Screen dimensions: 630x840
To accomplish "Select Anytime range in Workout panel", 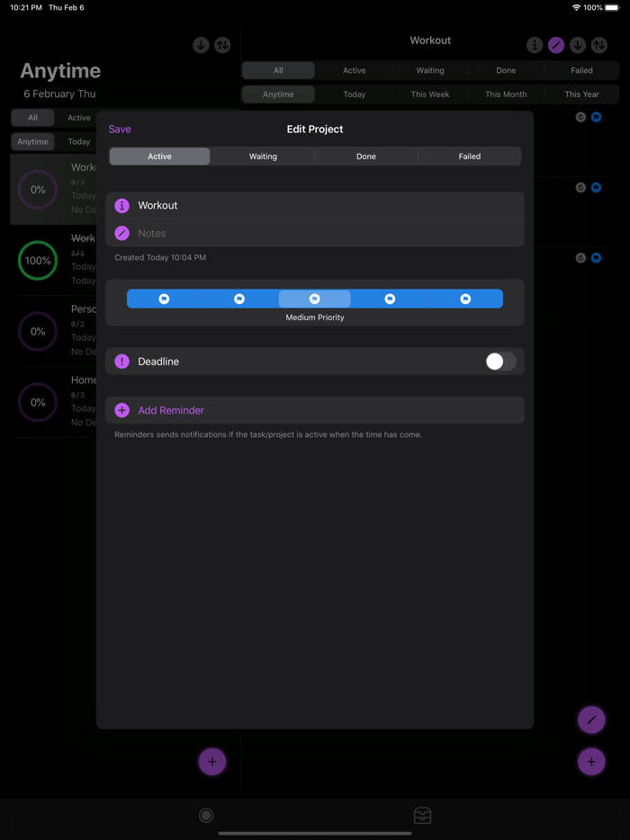I will pos(278,94).
